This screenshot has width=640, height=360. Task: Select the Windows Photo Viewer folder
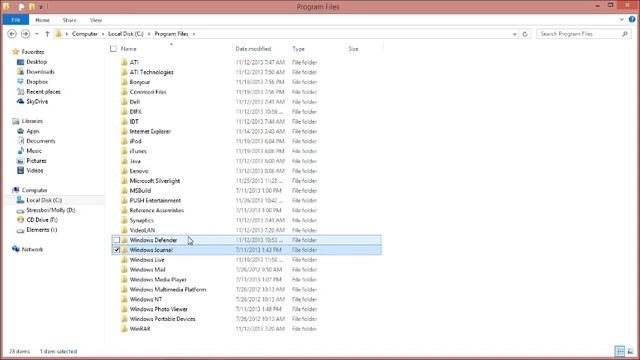[x=158, y=309]
